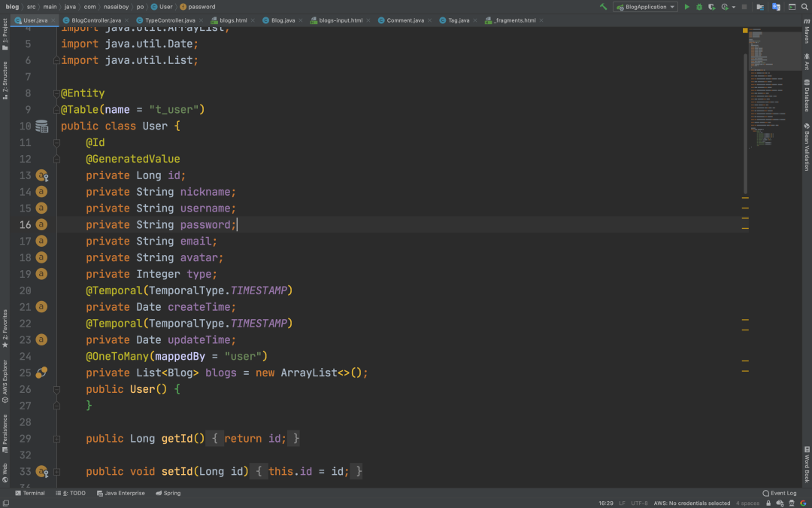Image resolution: width=812 pixels, height=508 pixels.
Task: Open Search Everywhere magnifying glass
Action: click(804, 6)
